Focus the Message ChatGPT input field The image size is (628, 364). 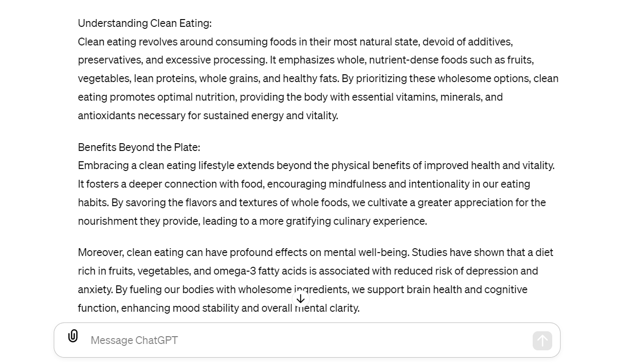[x=303, y=340]
